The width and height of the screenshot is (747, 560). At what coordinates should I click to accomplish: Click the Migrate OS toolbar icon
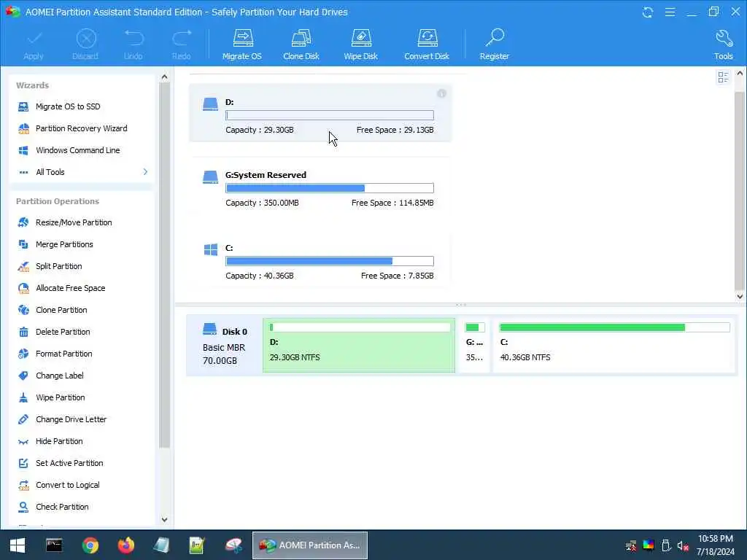coord(242,44)
